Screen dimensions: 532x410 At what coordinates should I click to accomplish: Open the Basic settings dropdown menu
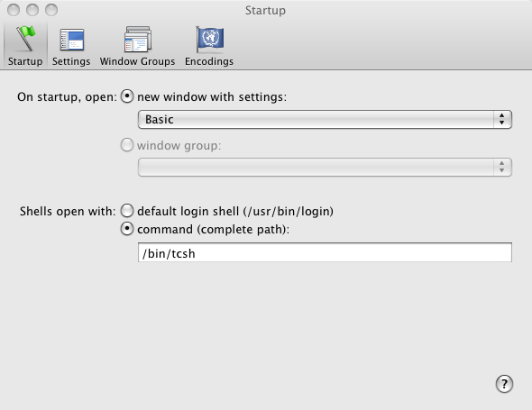click(x=325, y=119)
